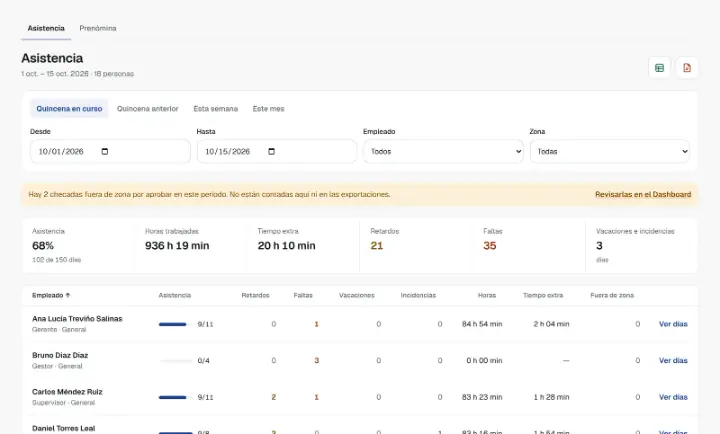The height and width of the screenshot is (434, 720).
Task: Switch to the Asistencia tab
Action: coord(46,28)
